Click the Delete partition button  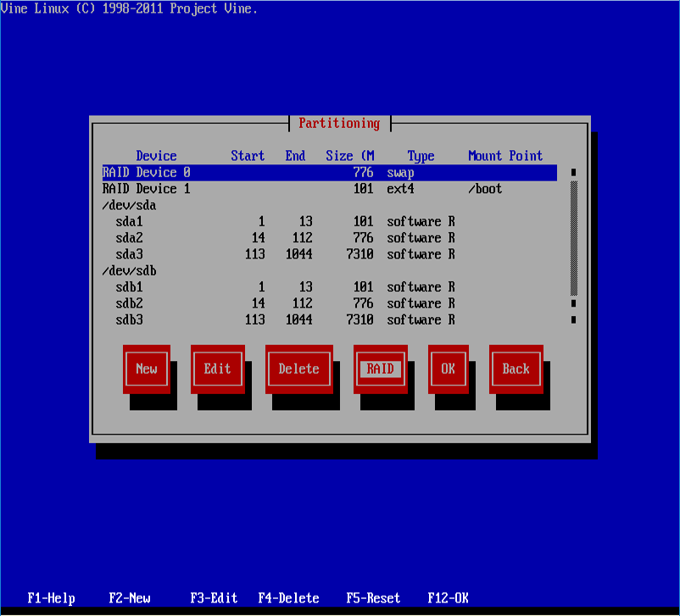click(x=298, y=369)
